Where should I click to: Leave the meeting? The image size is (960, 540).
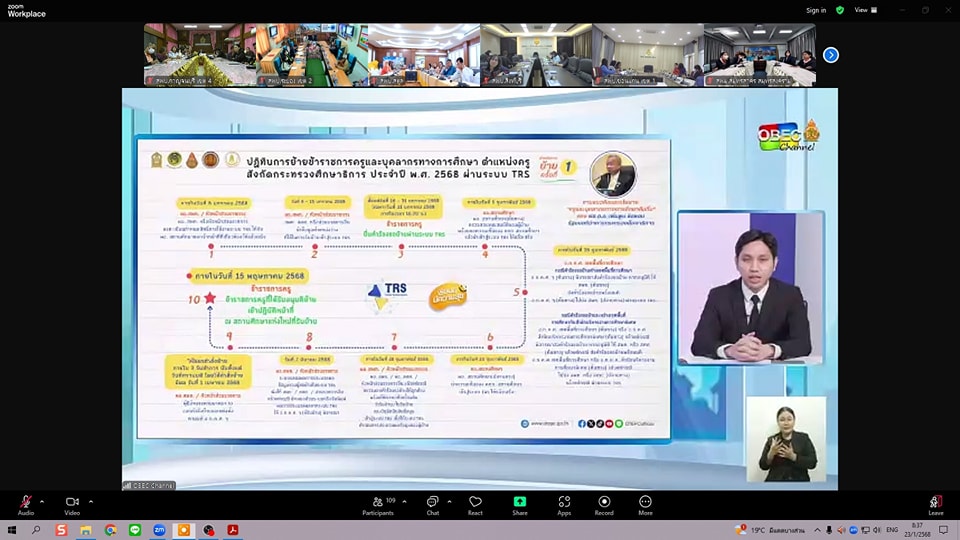[x=935, y=504]
